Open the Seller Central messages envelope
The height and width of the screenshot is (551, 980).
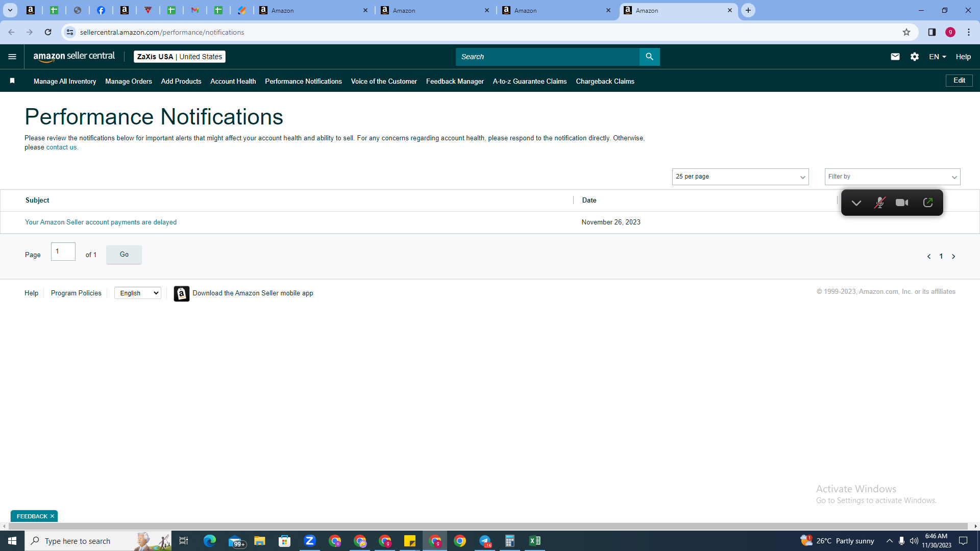tap(895, 57)
